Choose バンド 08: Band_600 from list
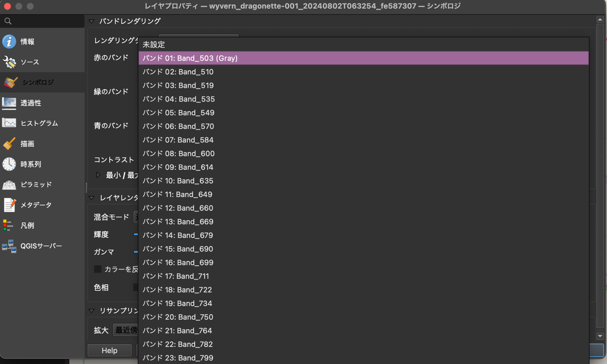Image resolution: width=607 pixels, height=364 pixels. coord(364,154)
